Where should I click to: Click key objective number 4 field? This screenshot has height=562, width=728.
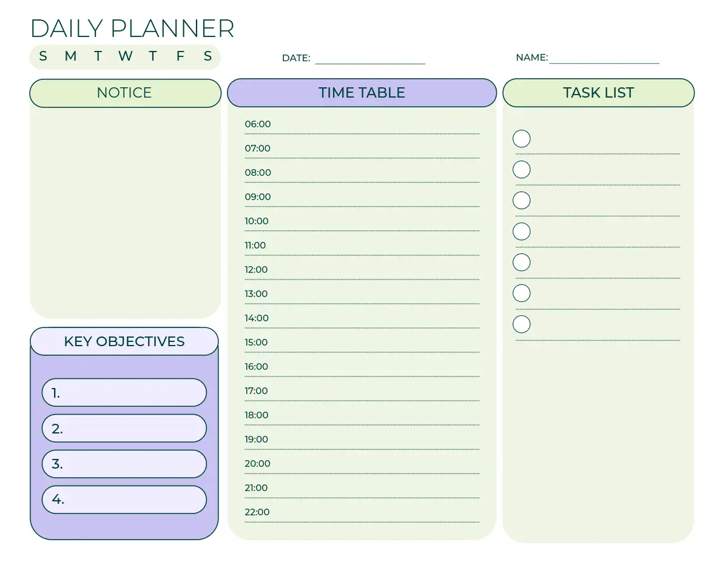click(124, 500)
